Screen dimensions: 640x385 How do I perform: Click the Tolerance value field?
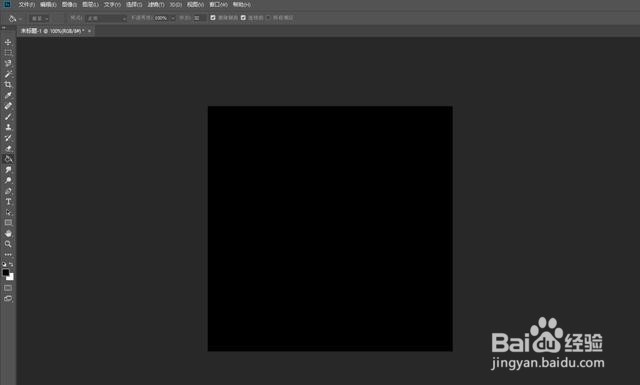click(199, 18)
